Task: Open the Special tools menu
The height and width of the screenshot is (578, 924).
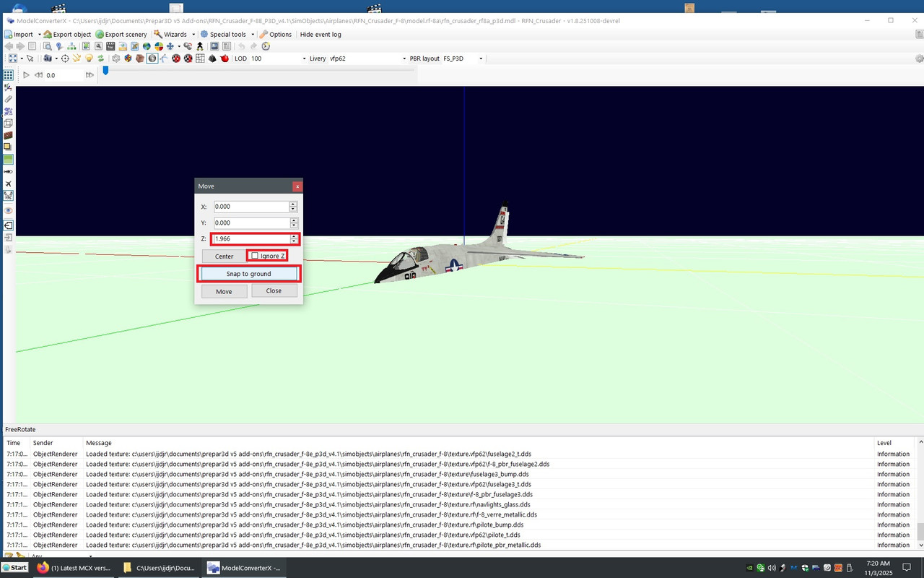Action: click(227, 34)
